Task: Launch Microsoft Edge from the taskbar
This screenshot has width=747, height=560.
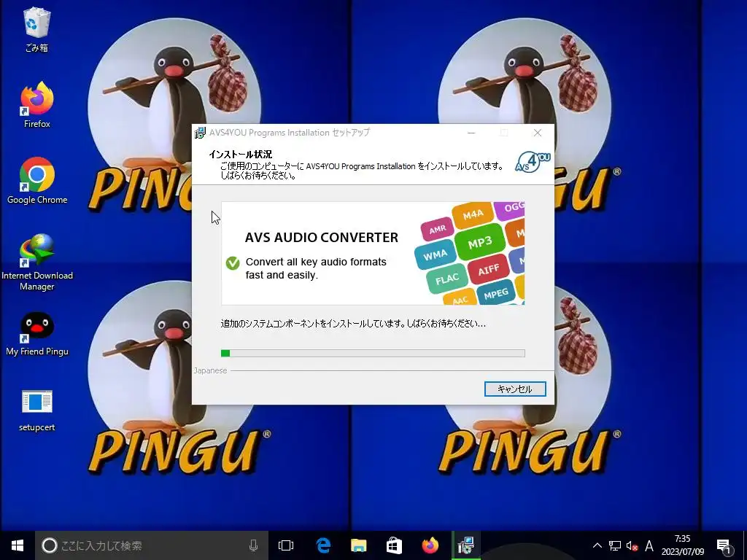Action: point(323,545)
